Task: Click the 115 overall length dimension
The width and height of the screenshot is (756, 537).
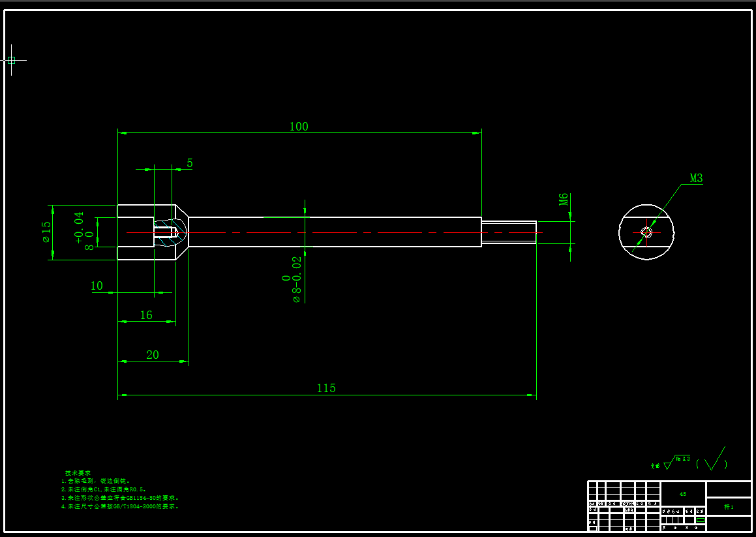Action: coord(326,388)
